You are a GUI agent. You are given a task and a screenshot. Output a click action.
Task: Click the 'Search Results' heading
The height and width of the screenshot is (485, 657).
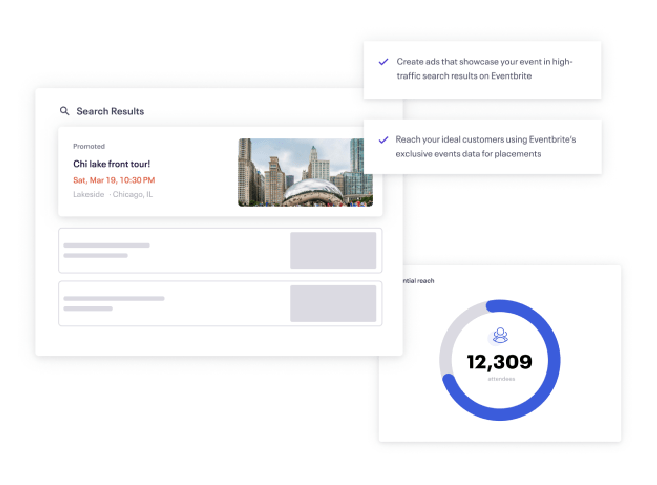(110, 111)
